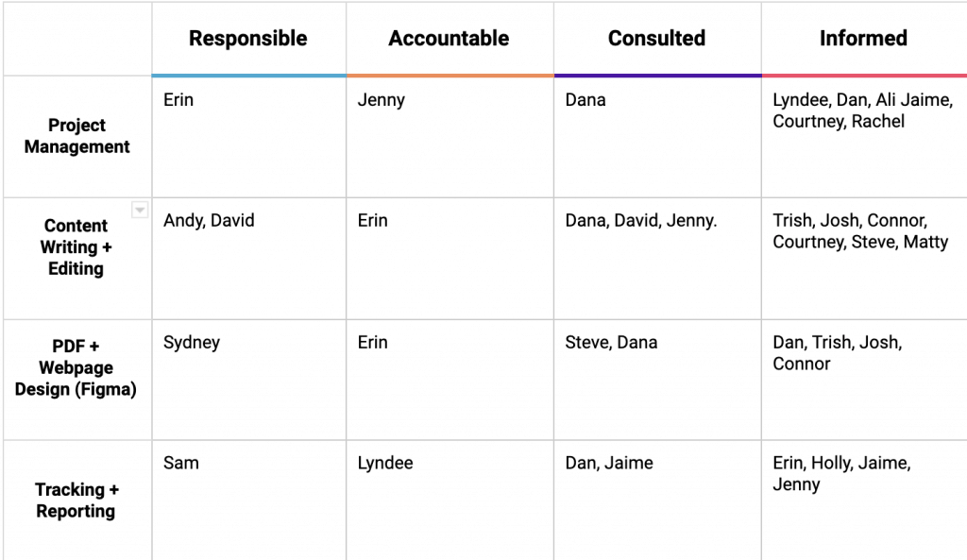The image size is (967, 560).
Task: Select the cell containing Andy, David
Action: click(x=249, y=259)
